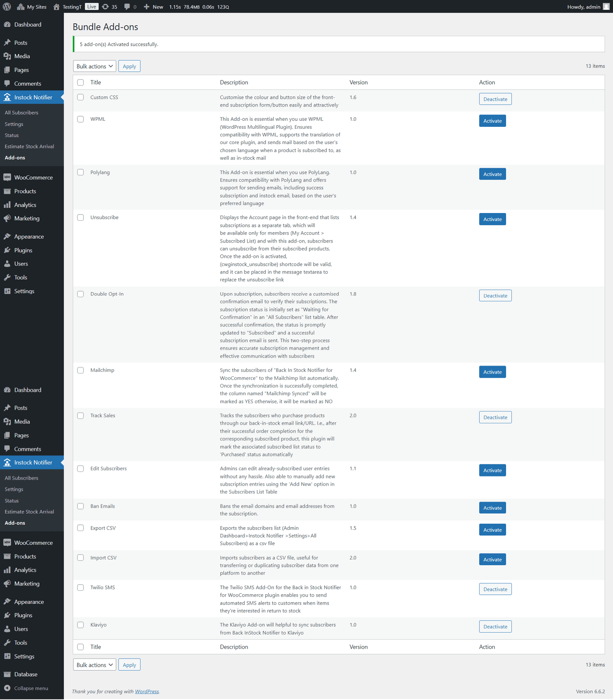Activate the Export CSV add-on
613x700 pixels.
492,530
